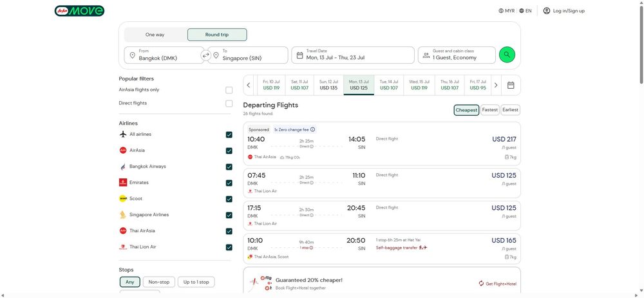644x298 pixels.
Task: Select the USD 165 one-stop flight price
Action: click(x=504, y=241)
